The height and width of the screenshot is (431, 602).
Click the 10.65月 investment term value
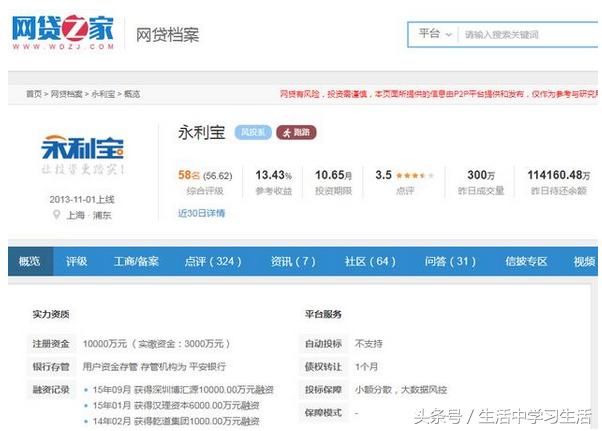tap(333, 175)
